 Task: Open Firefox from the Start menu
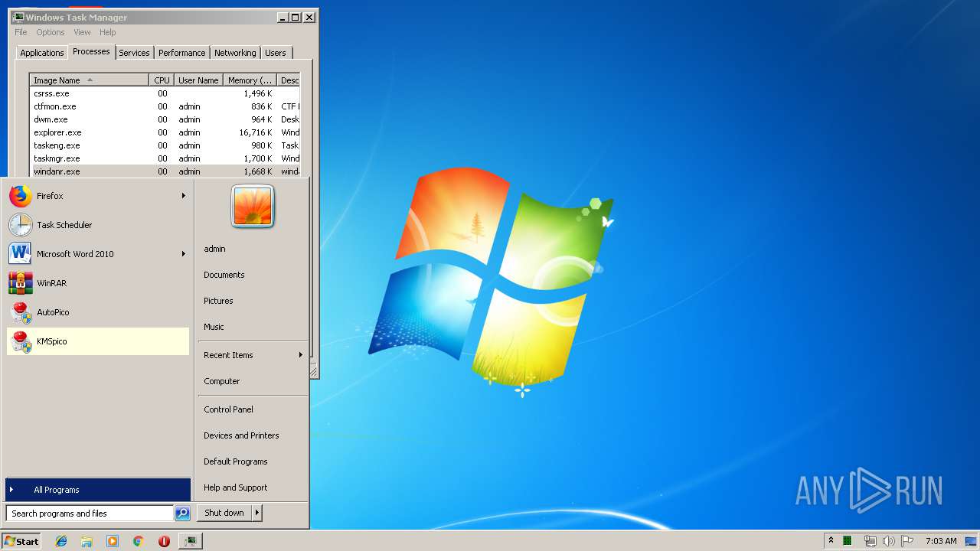(97, 196)
